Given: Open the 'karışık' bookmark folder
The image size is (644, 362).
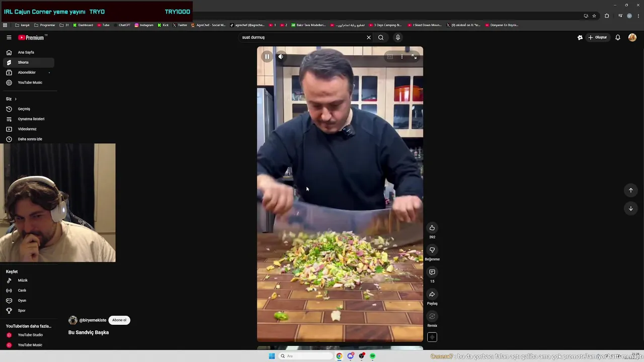Looking at the screenshot, I should tap(22, 25).
